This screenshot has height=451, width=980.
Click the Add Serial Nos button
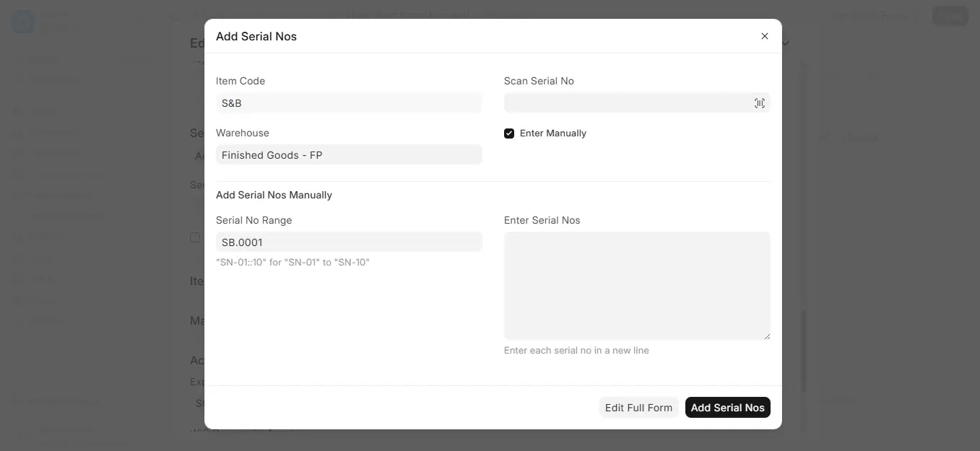(727, 408)
